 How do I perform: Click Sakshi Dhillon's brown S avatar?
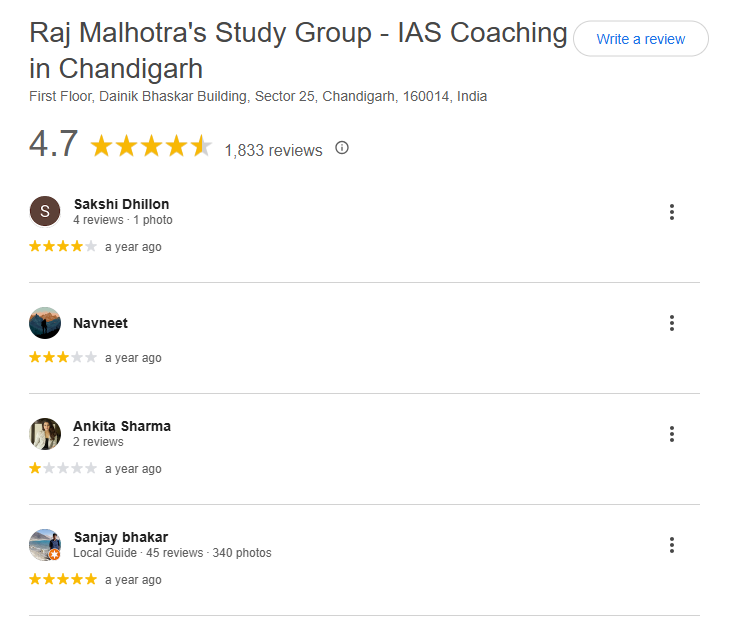tap(45, 211)
